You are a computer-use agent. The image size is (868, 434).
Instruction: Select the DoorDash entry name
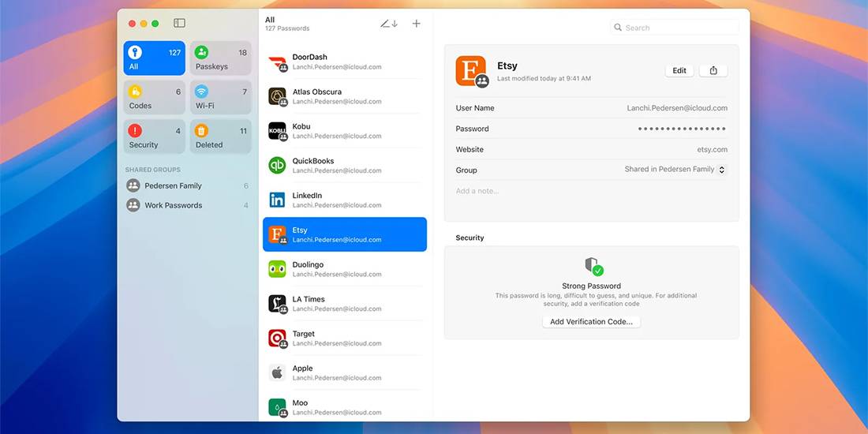309,57
